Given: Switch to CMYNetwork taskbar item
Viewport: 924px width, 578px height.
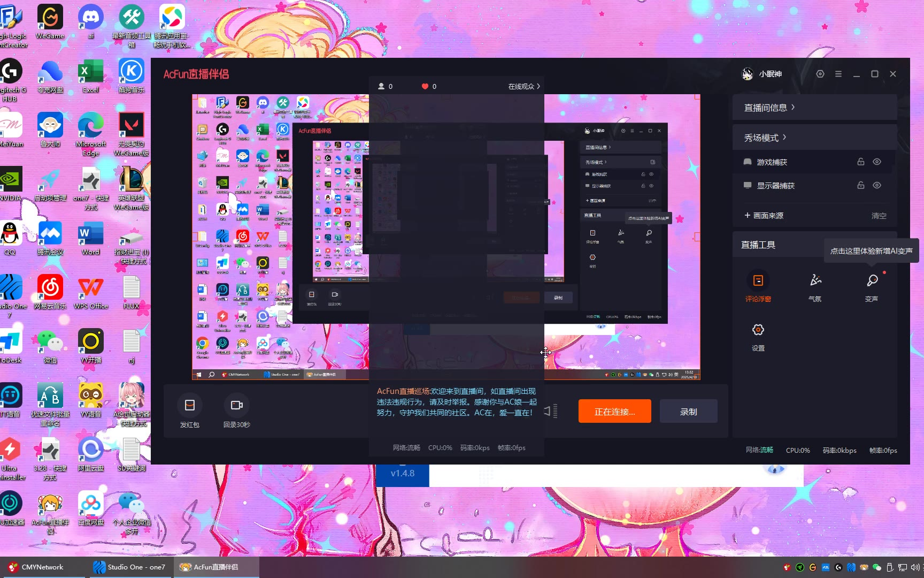Looking at the screenshot, I should (42, 567).
